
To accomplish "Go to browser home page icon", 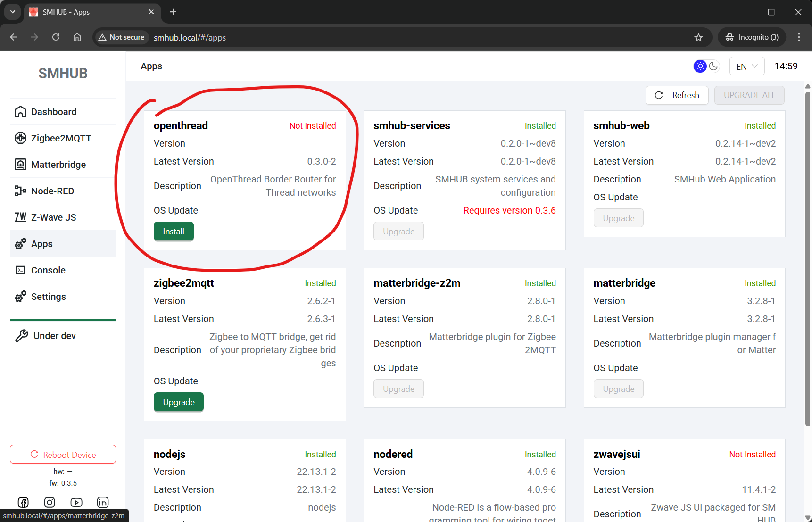I will [x=77, y=37].
